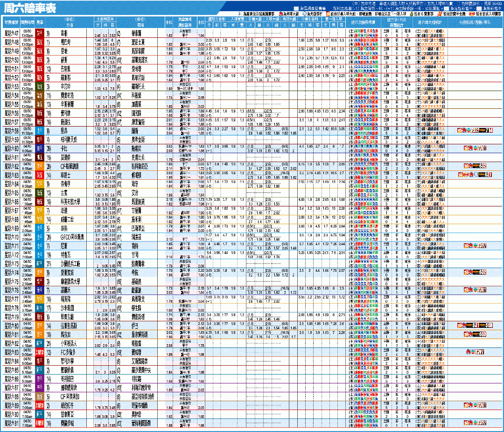Screen dimensions: 504x432
Task: Click match number 星期六70
Action: (x=12, y=237)
